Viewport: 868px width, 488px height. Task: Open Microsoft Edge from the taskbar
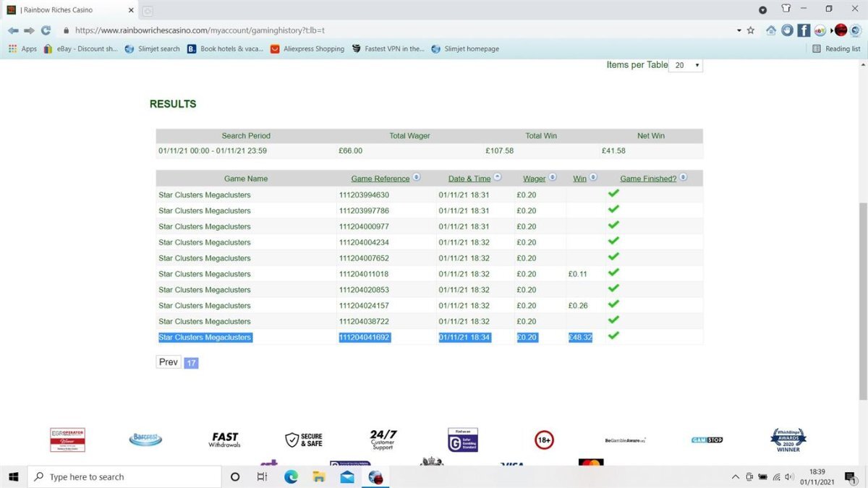[291, 477]
